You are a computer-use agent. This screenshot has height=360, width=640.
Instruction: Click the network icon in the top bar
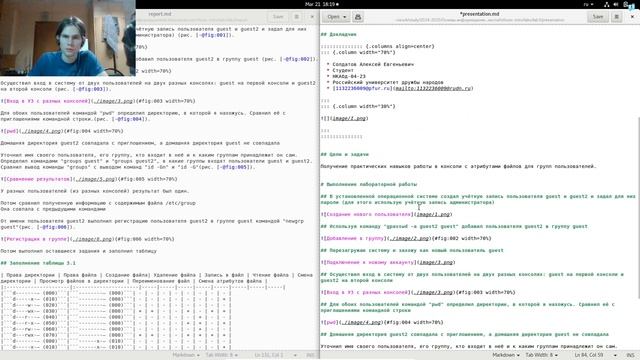pos(607,4)
